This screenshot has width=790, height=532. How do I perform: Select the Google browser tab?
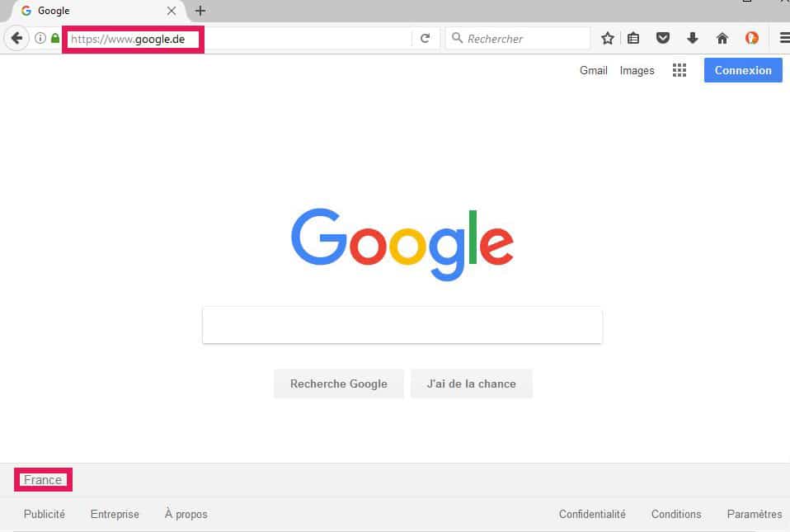pyautogui.click(x=98, y=11)
